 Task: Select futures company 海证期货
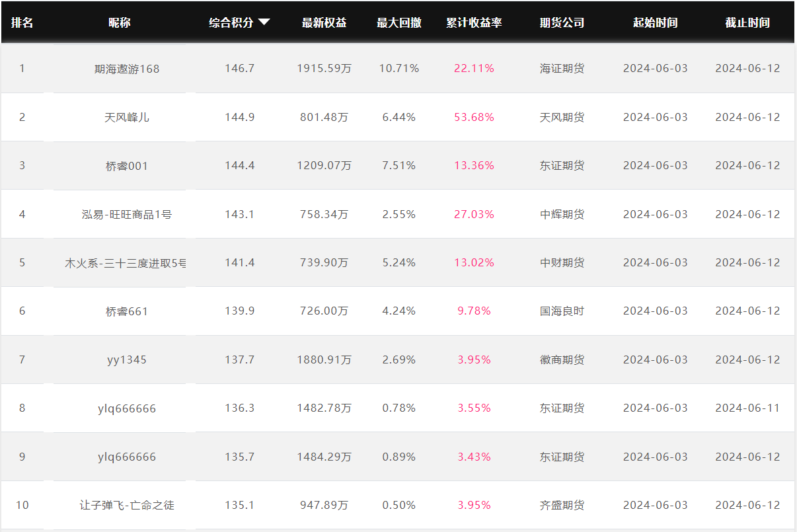pyautogui.click(x=562, y=69)
